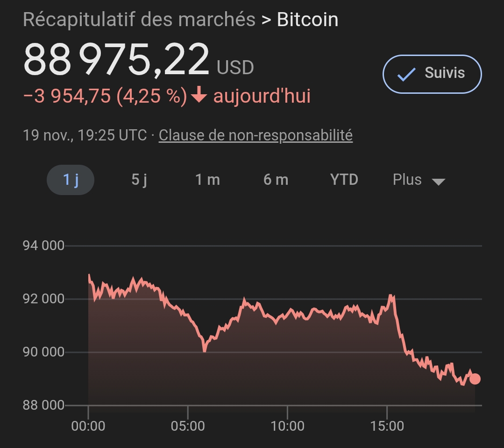This screenshot has width=504, height=448.
Task: Select the YTD time range tab
Action: [344, 180]
